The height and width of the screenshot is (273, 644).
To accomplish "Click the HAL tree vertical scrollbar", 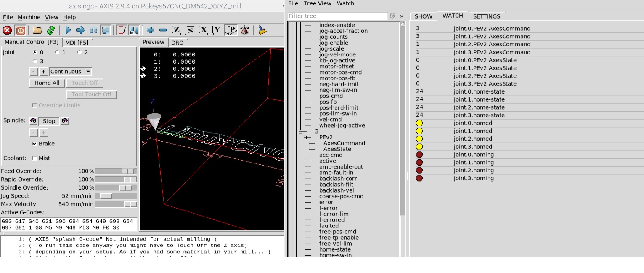I will 403,139.
